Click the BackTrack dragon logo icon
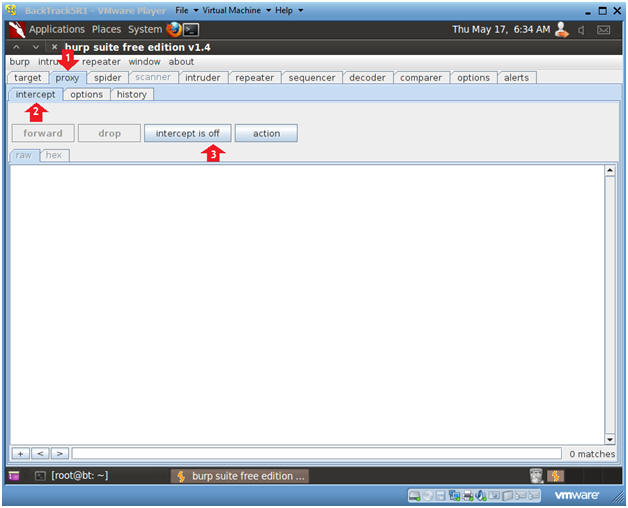Screen dimensions: 628x508 (x=17, y=30)
